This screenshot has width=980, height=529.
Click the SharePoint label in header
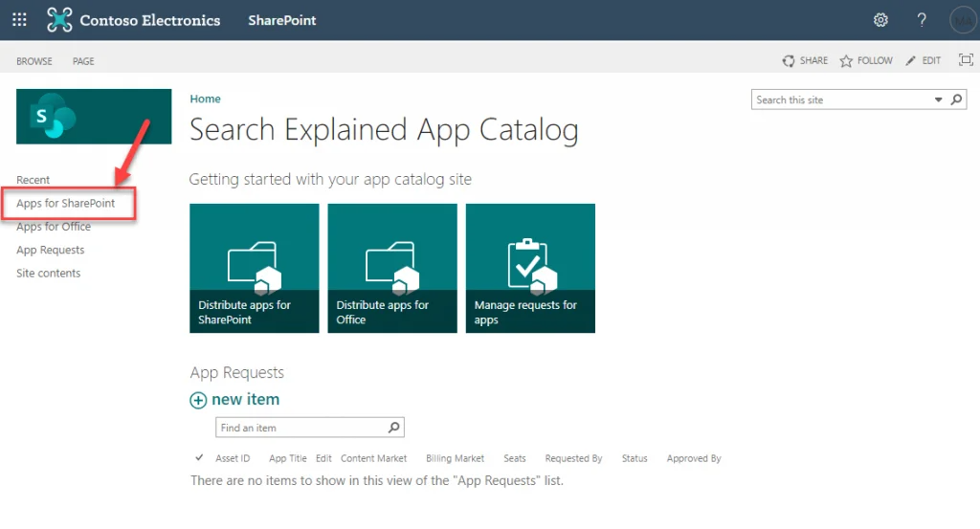tap(282, 20)
